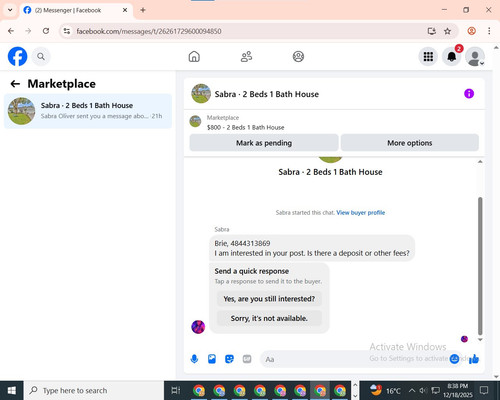Choose a sticker icon
The width and height of the screenshot is (500, 400).
coord(229,359)
